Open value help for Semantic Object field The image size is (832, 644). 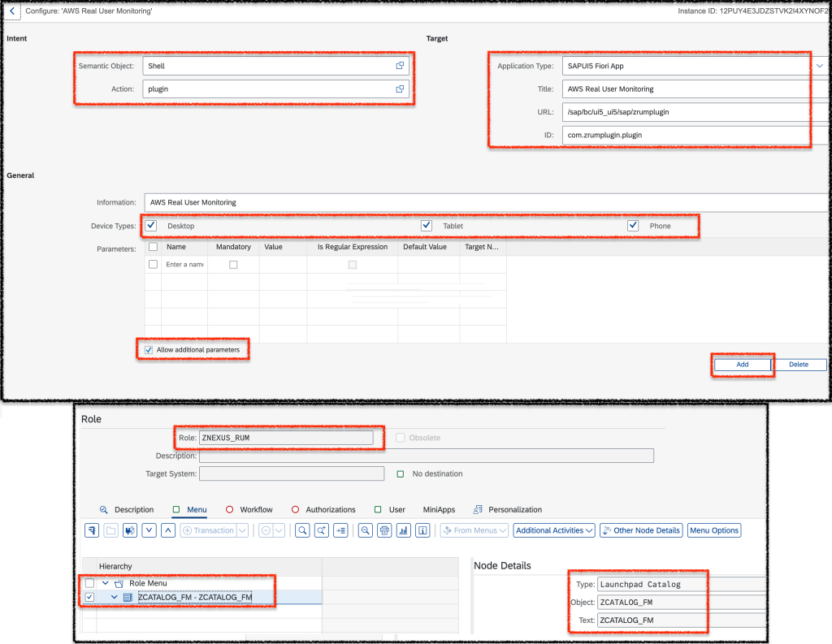pos(399,66)
